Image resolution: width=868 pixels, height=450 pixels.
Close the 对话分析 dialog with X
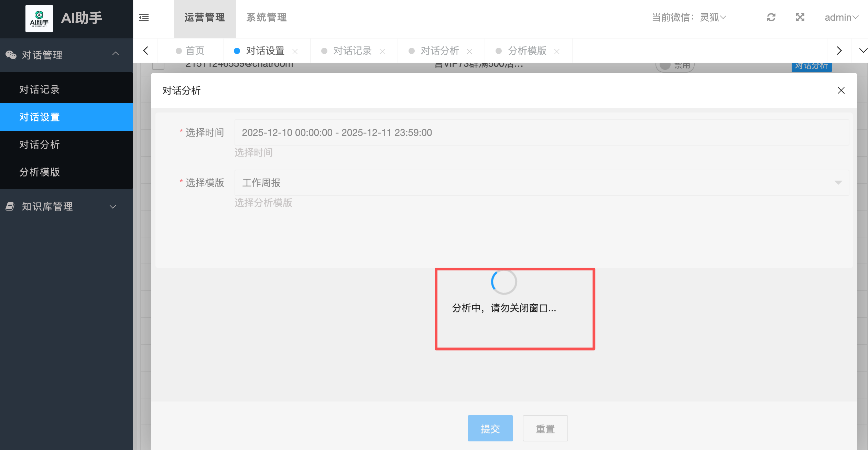(x=841, y=90)
